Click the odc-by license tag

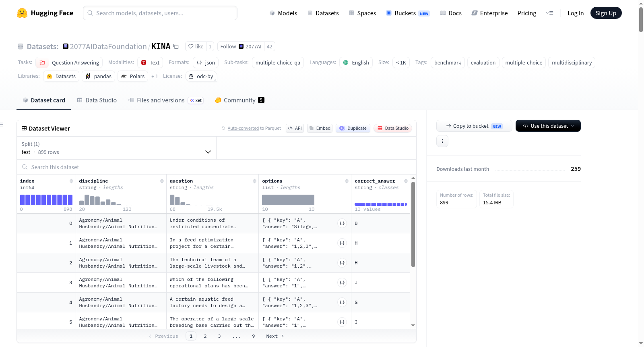click(x=201, y=76)
